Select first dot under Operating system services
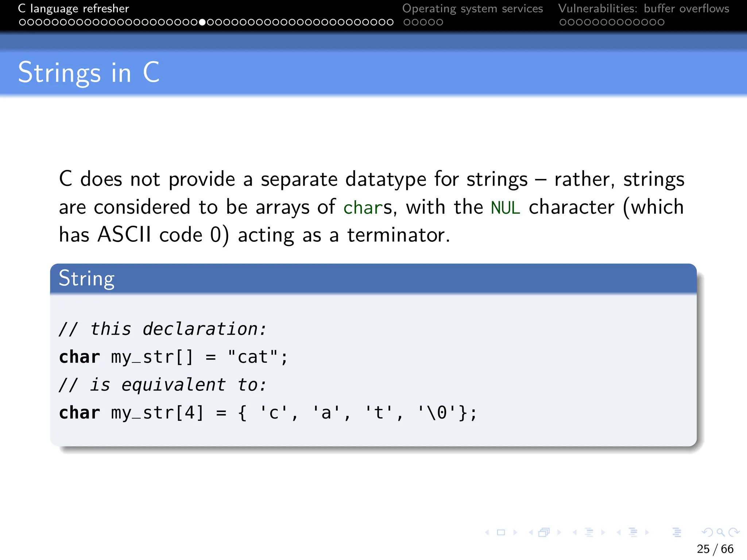Image resolution: width=747 pixels, height=560 pixels. [407, 22]
